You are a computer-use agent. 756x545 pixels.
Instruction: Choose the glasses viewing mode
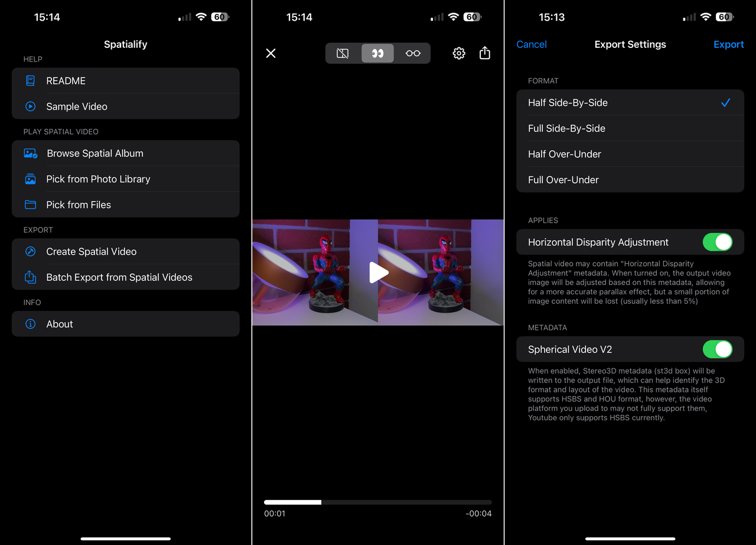(413, 53)
